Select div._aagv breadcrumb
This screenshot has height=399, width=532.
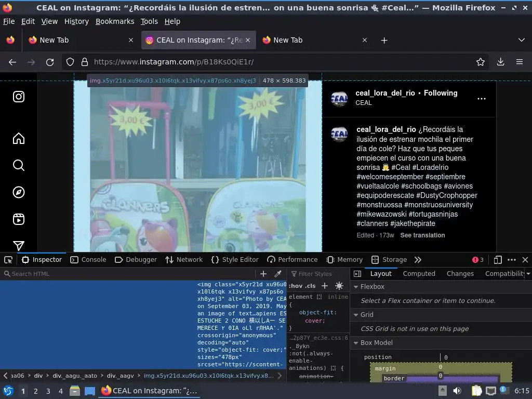(121, 376)
